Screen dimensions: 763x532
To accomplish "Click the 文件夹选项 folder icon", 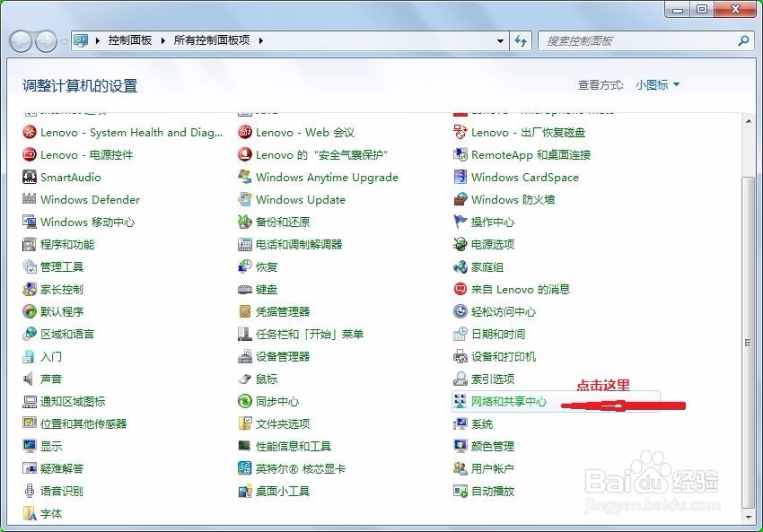I will point(245,423).
